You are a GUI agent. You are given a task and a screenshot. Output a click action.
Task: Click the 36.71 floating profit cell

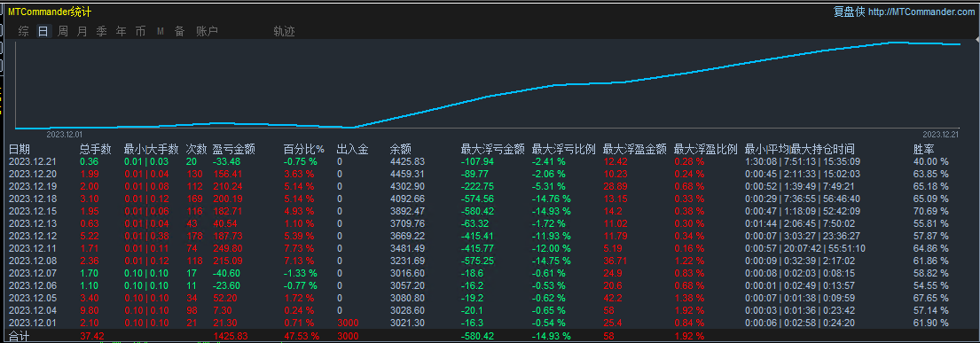(x=615, y=261)
